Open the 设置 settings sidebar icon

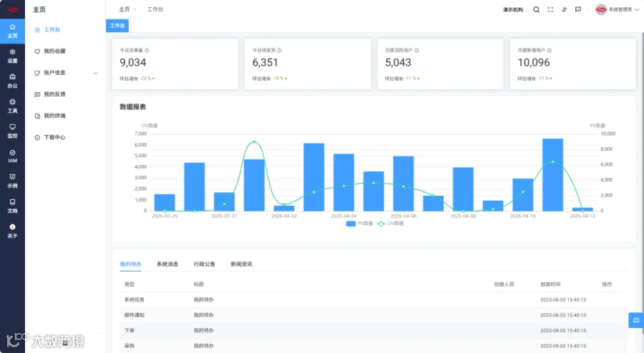click(x=12, y=56)
